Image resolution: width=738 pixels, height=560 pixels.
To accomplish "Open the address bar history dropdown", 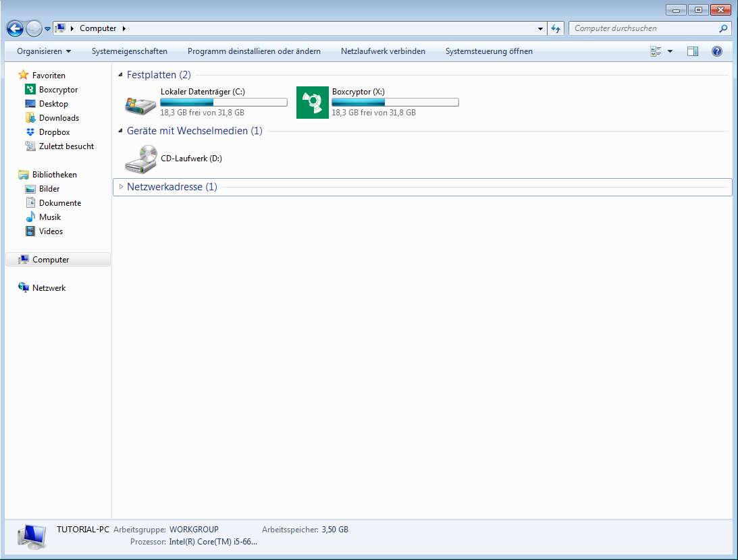I will [540, 29].
